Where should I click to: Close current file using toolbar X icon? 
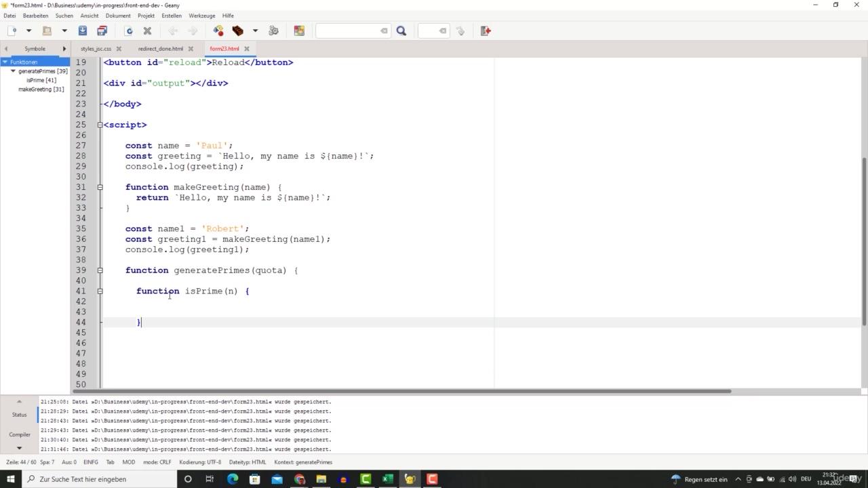[x=147, y=30]
